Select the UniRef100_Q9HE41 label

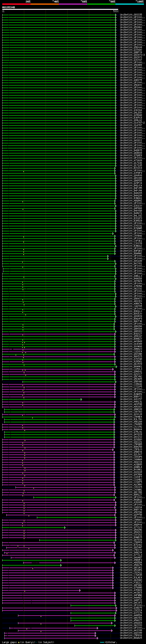click(131, 371)
